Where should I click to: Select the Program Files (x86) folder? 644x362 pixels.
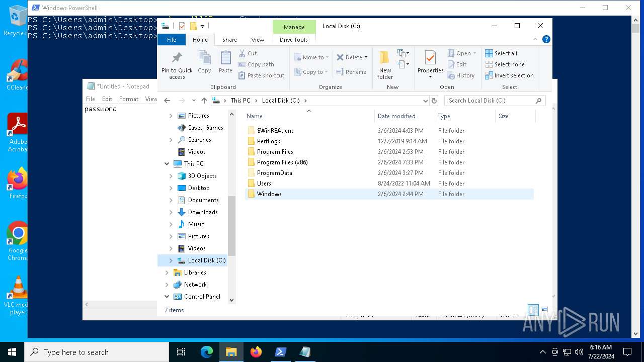(x=282, y=162)
